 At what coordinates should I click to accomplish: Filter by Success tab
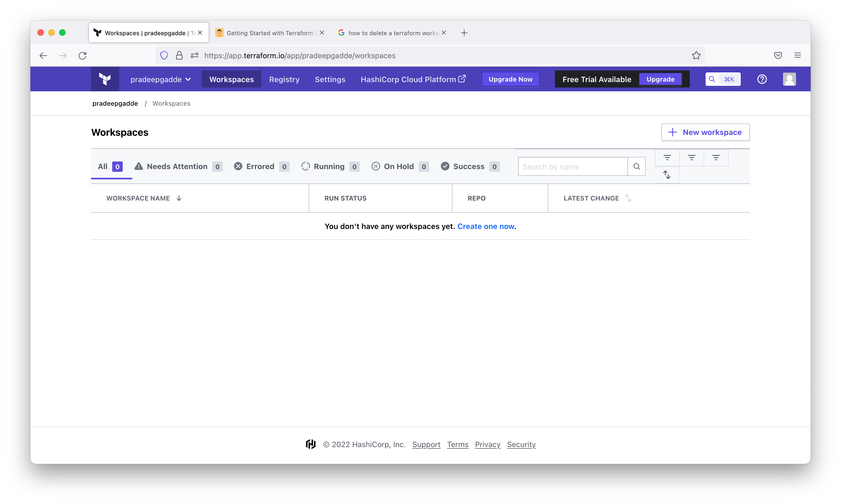(470, 166)
